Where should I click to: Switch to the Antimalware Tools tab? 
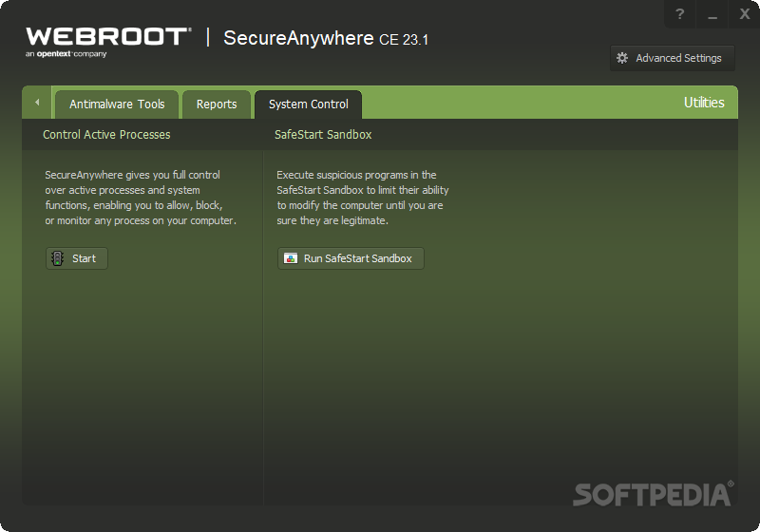point(117,104)
